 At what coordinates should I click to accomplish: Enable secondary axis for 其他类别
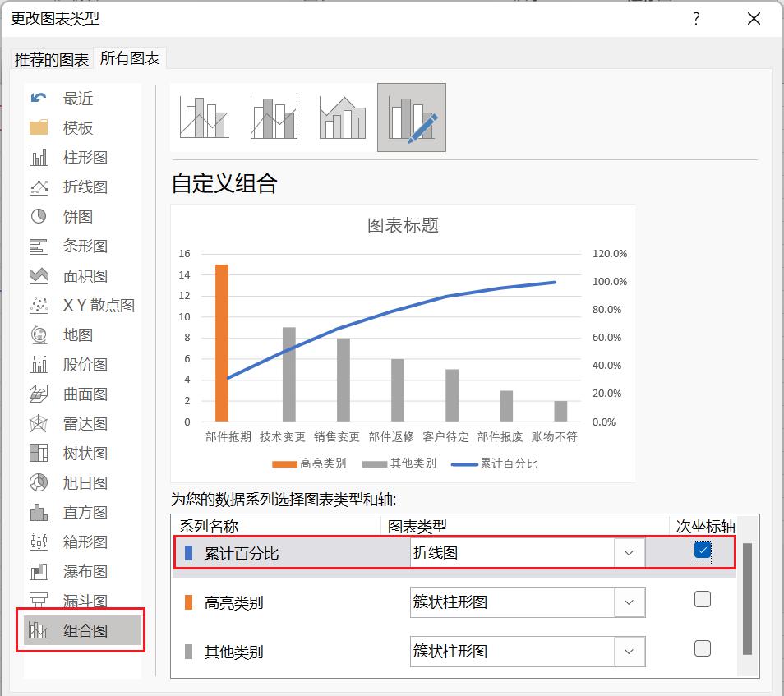(x=703, y=648)
